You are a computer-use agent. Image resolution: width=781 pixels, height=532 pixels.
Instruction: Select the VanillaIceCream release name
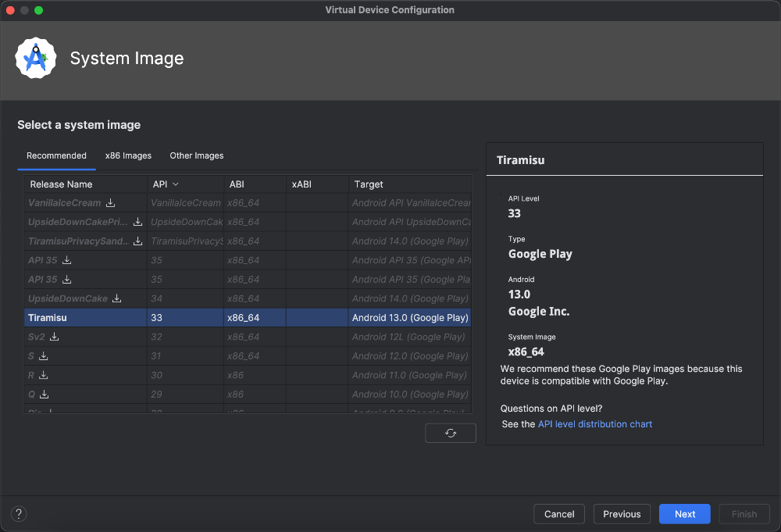(x=64, y=203)
